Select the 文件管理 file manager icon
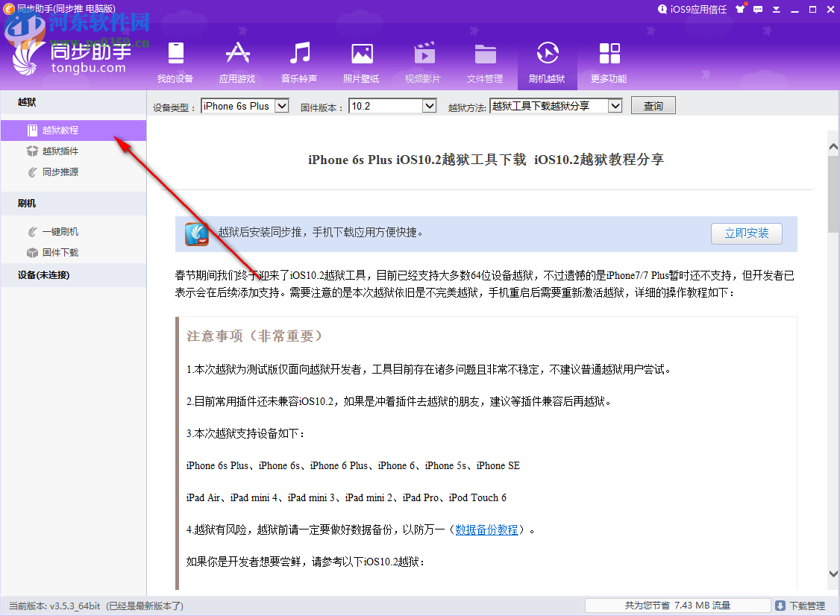This screenshot has width=840, height=616. tap(486, 60)
